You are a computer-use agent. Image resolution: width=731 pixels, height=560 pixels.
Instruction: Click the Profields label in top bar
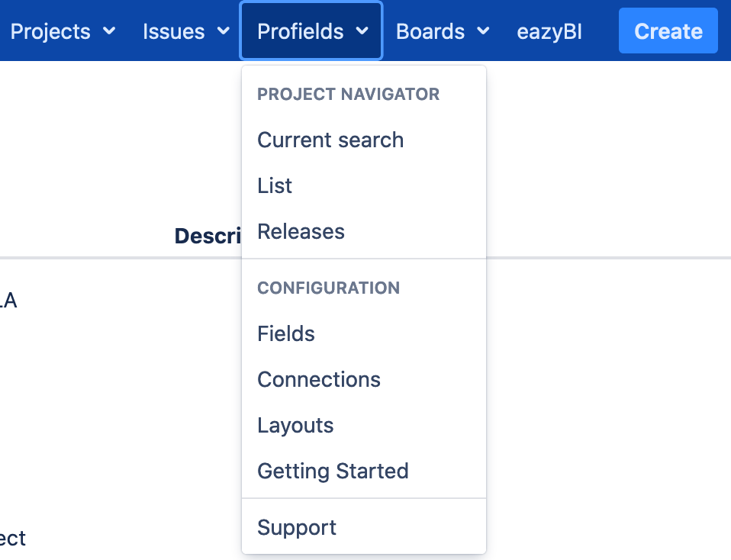click(x=300, y=31)
